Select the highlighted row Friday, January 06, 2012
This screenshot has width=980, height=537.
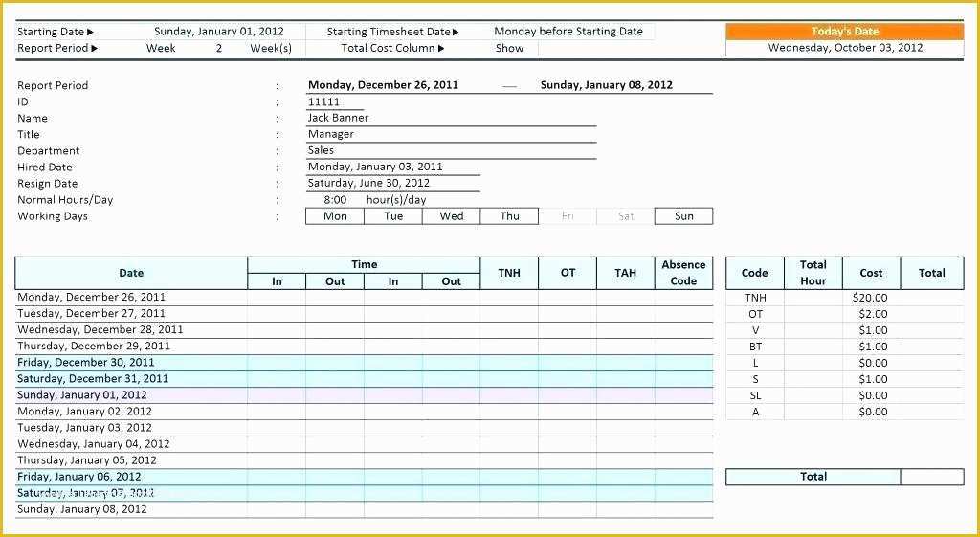click(x=365, y=477)
